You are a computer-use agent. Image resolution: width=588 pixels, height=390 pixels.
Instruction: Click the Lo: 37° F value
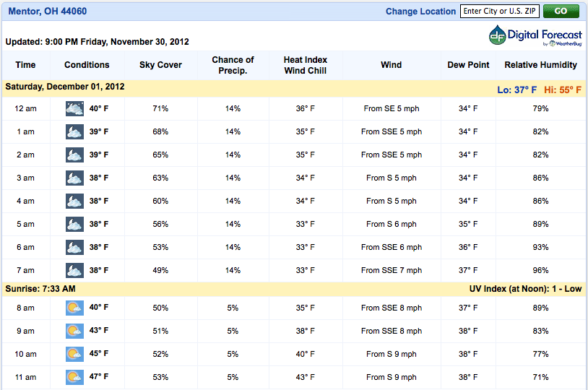click(x=516, y=90)
